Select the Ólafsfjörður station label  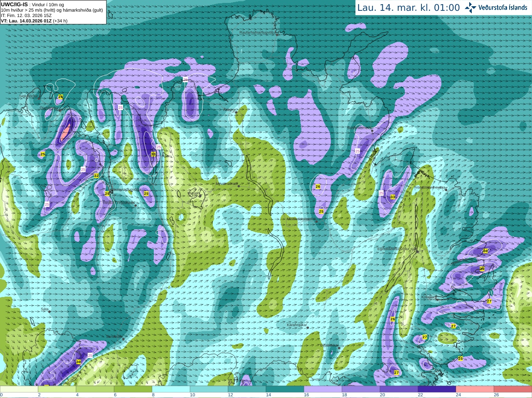pos(49,108)
